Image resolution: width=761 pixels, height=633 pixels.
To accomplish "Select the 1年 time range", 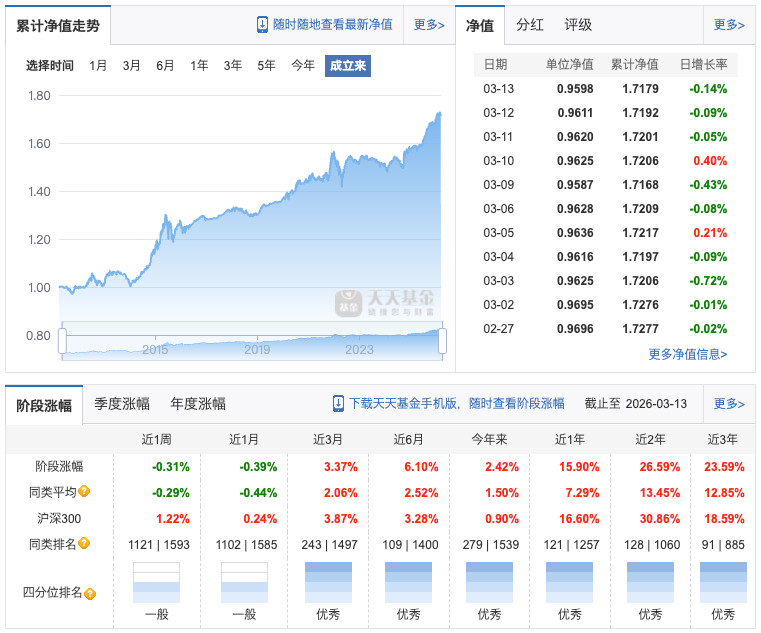I will [x=199, y=66].
